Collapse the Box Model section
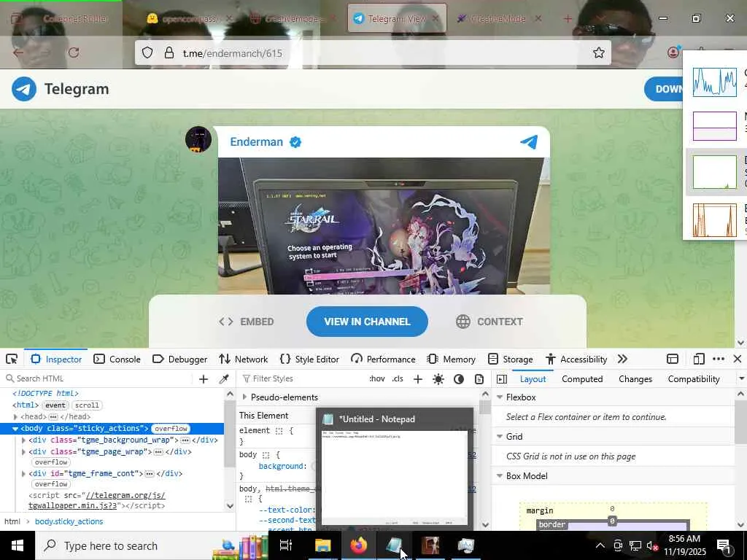 (500, 475)
